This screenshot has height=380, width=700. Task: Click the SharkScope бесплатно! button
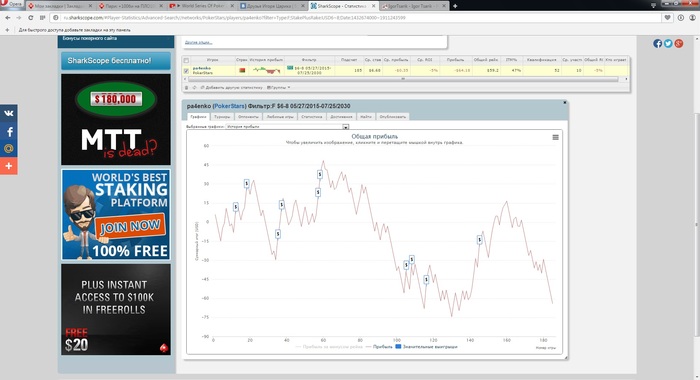(116, 61)
